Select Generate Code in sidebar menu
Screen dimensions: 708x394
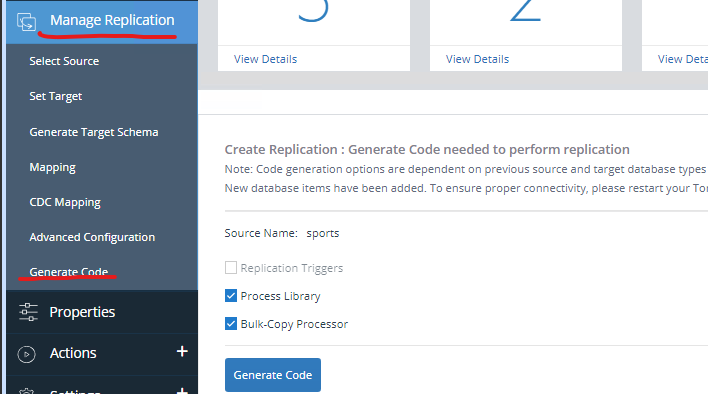pyautogui.click(x=69, y=272)
